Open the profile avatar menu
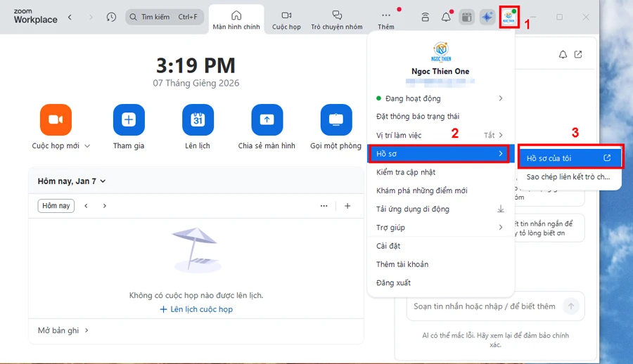This screenshot has width=633, height=364. coord(509,17)
